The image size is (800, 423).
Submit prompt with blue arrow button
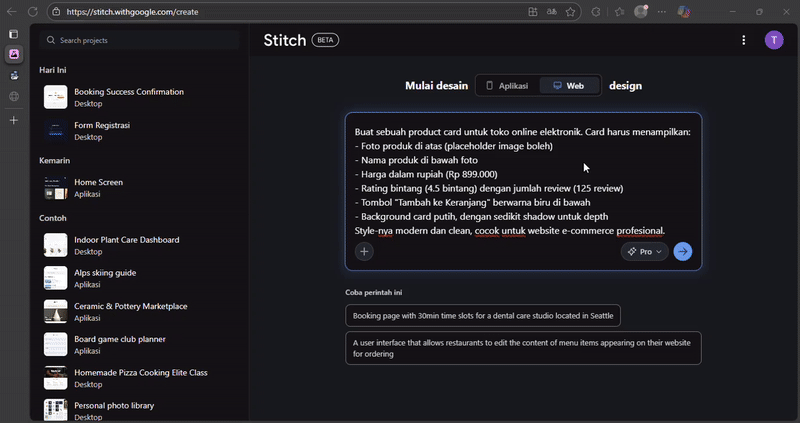683,252
